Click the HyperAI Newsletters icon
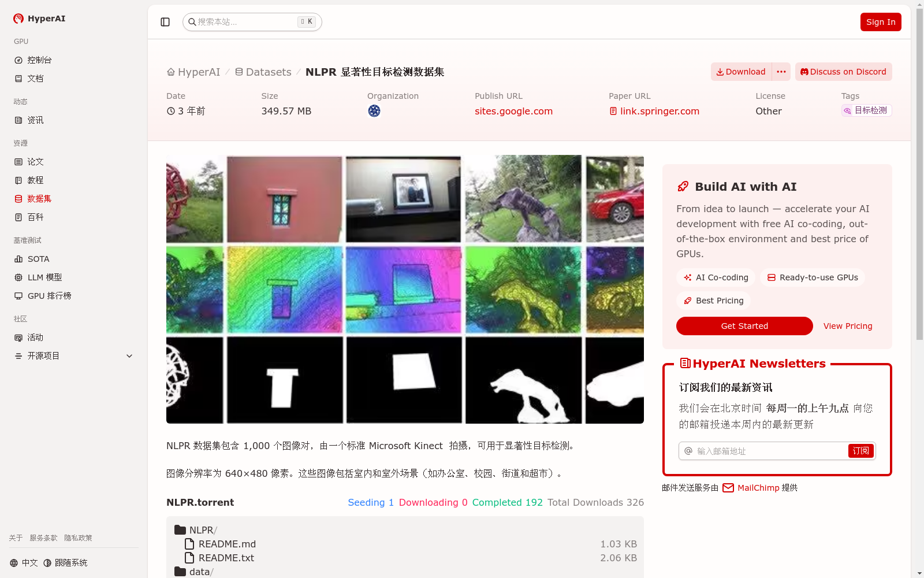This screenshot has width=924, height=578. (x=685, y=364)
